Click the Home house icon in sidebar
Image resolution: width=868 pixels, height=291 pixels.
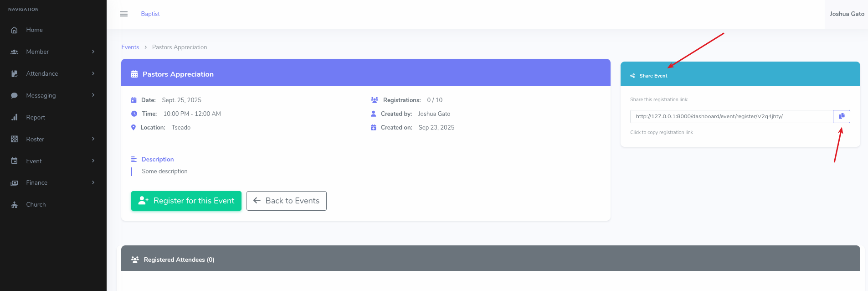[15, 30]
